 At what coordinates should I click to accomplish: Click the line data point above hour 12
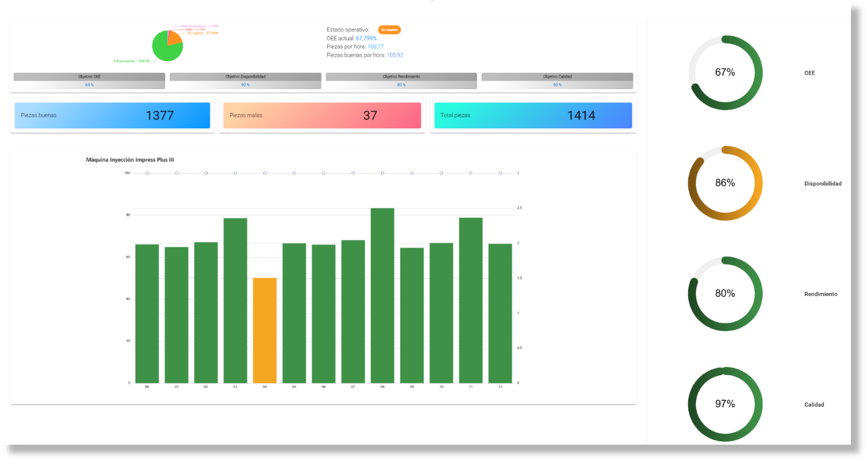(x=500, y=173)
